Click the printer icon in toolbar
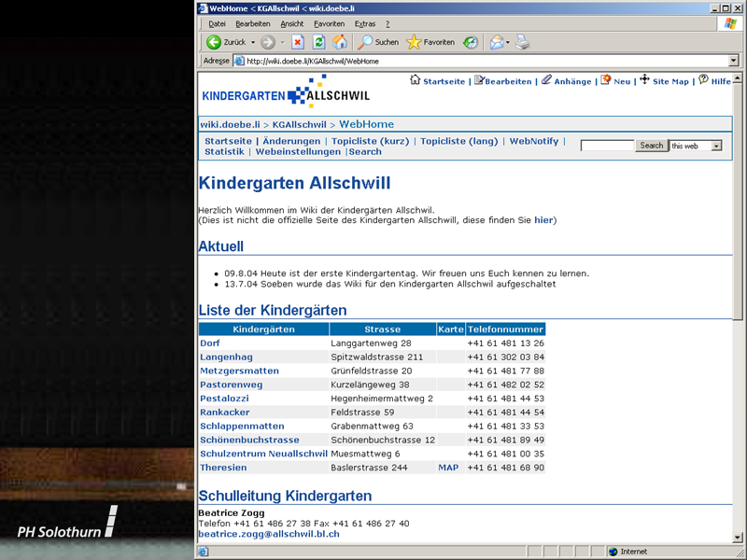The height and width of the screenshot is (560, 747). [x=523, y=42]
